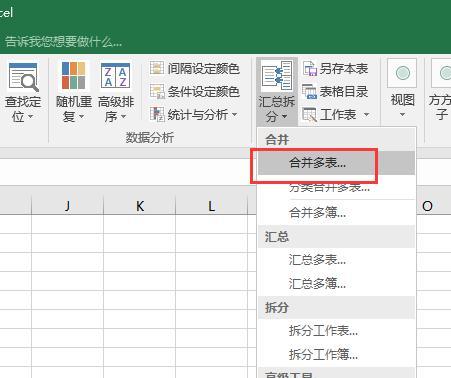Click the 条件设定颜色 label
451x378 pixels.
pos(203,91)
